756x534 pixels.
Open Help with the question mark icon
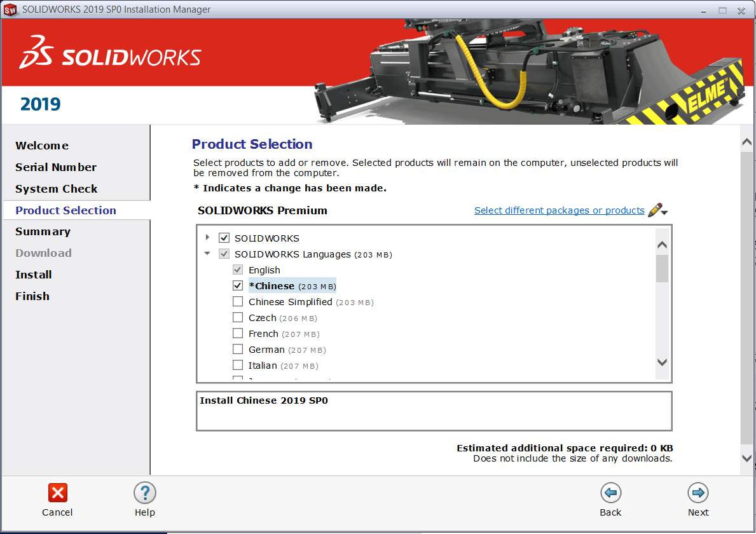144,493
